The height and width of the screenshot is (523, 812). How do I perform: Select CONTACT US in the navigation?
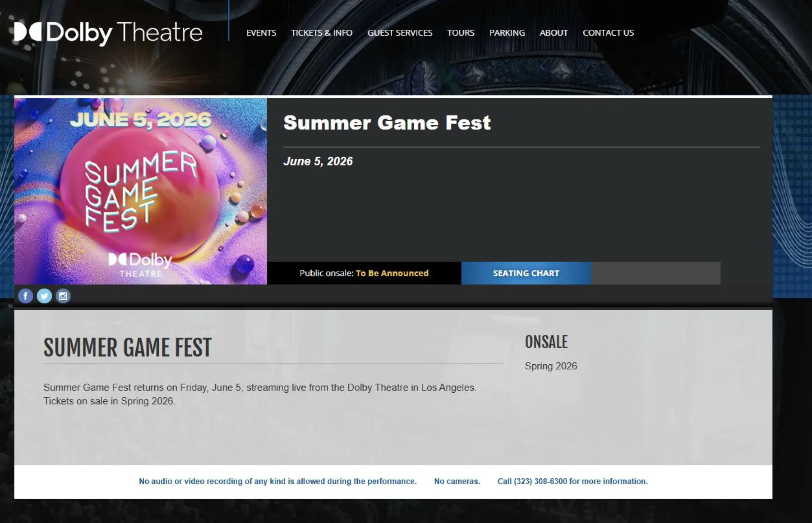click(608, 32)
